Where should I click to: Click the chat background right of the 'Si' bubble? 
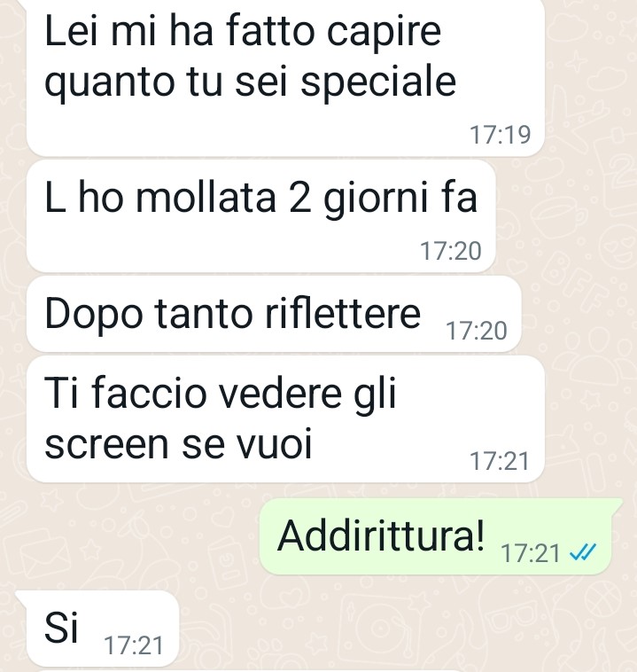coord(385,629)
